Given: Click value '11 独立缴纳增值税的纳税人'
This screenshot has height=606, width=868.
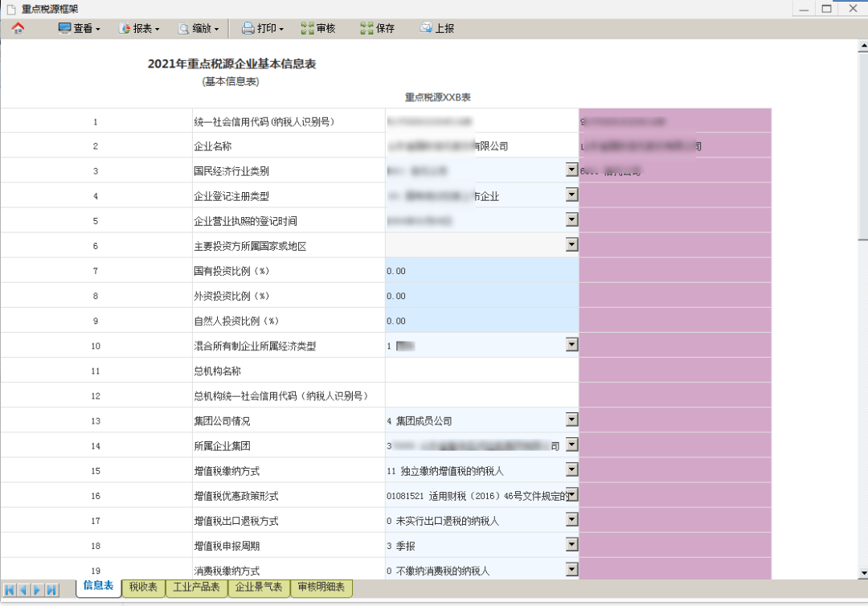Looking at the screenshot, I should click(x=445, y=471).
